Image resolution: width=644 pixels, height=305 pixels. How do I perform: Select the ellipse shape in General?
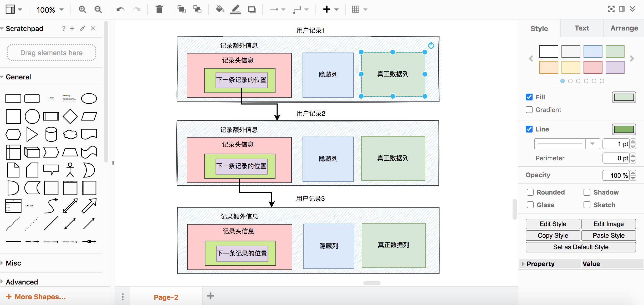tap(89, 99)
